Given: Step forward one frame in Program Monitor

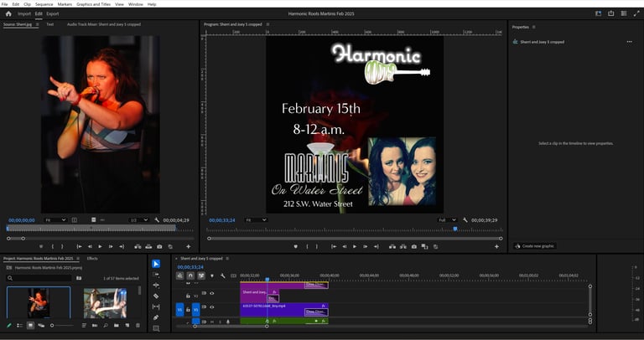Looking at the screenshot, I should [365, 246].
